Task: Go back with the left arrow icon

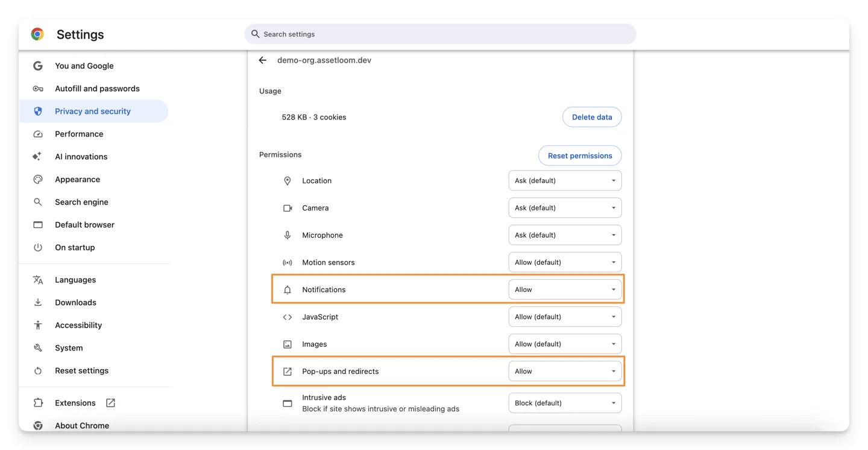Action: [263, 60]
